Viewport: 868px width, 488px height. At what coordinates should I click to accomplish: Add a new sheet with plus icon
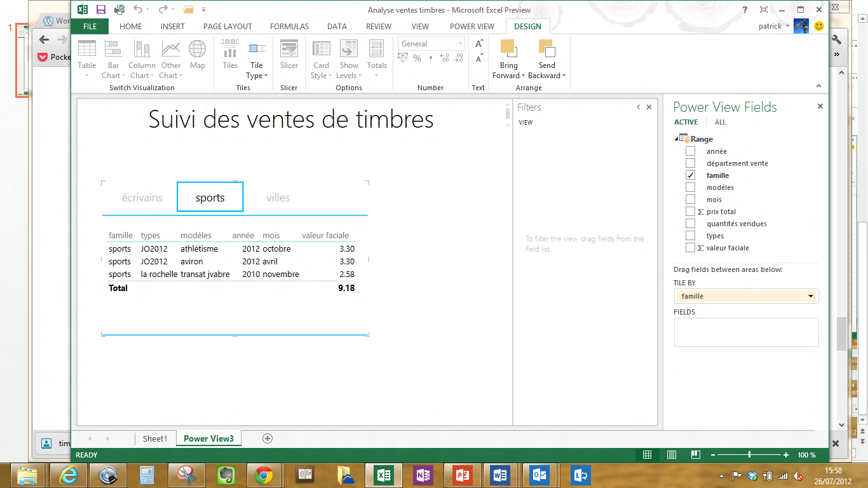point(268,438)
